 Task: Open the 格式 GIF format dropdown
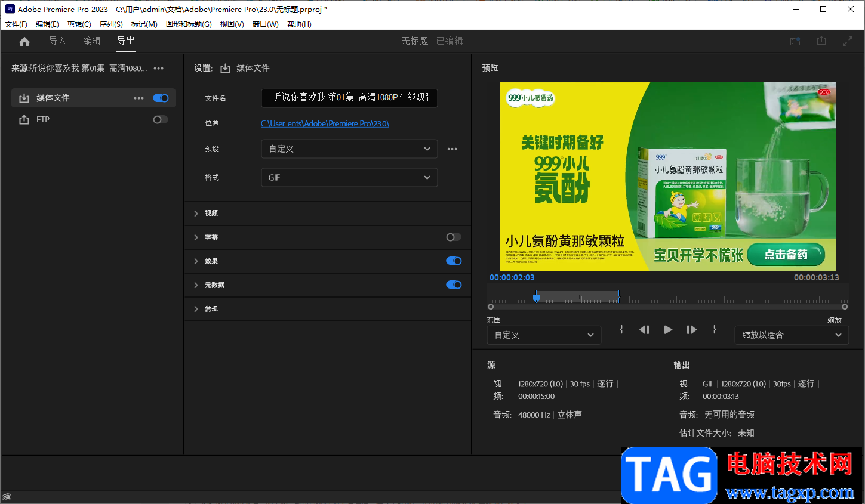pos(349,177)
